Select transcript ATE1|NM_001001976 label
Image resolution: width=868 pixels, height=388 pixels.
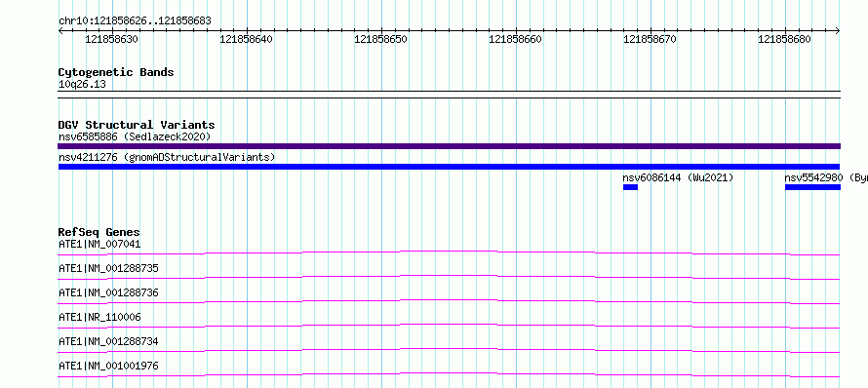[108, 366]
